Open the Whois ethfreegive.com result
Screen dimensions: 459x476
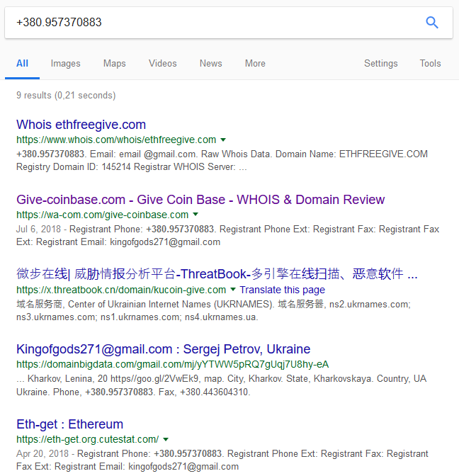point(81,125)
